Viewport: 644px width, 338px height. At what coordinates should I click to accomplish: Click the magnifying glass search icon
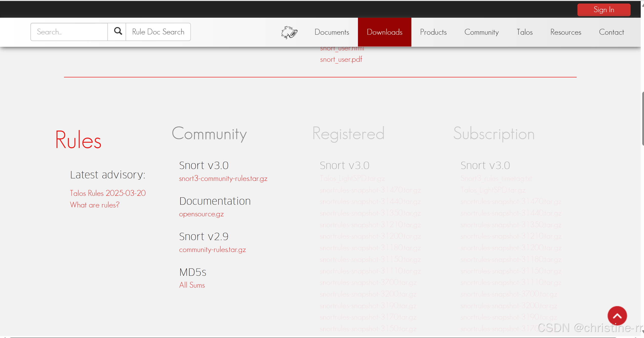(118, 32)
